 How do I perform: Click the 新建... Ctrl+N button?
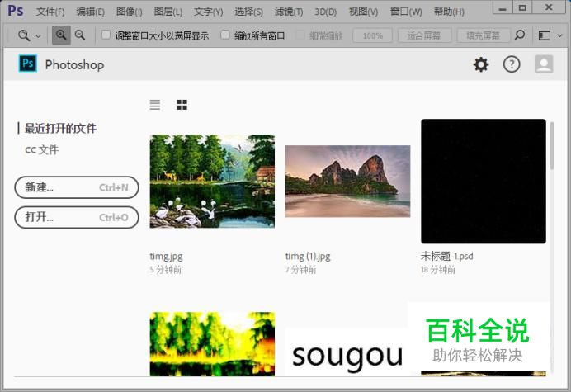point(77,187)
